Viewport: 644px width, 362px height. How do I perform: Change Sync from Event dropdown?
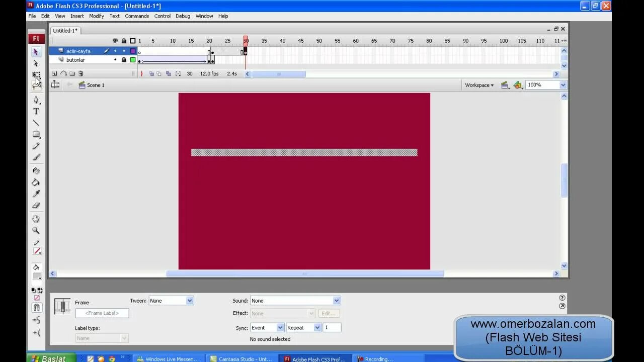(280, 327)
